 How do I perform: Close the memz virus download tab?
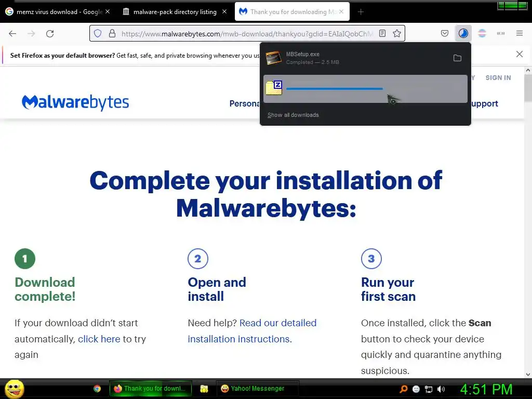(107, 12)
